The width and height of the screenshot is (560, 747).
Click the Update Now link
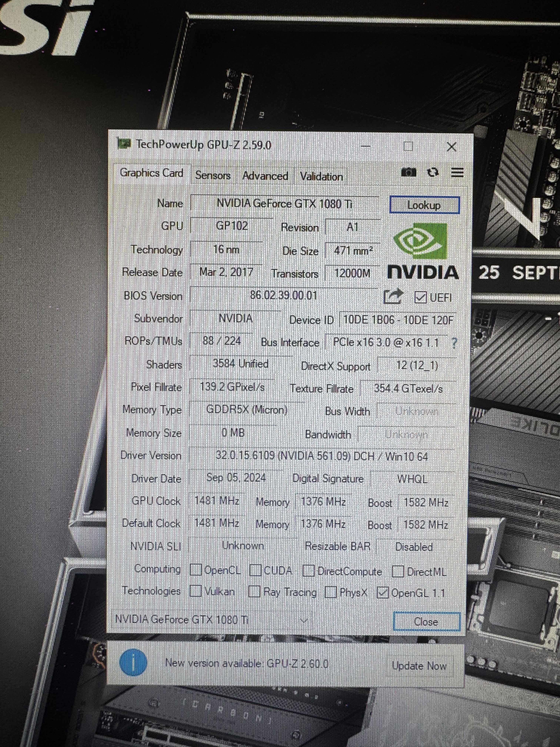(x=419, y=666)
